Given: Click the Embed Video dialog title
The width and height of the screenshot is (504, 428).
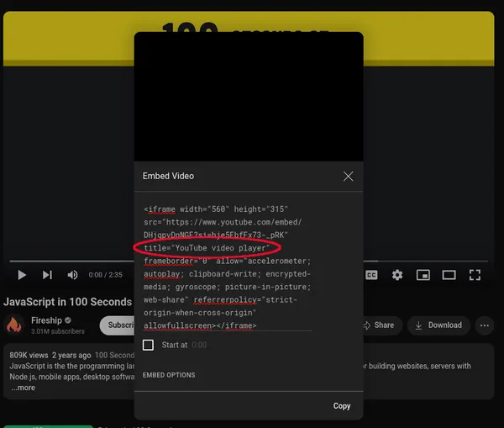Looking at the screenshot, I should coord(169,176).
